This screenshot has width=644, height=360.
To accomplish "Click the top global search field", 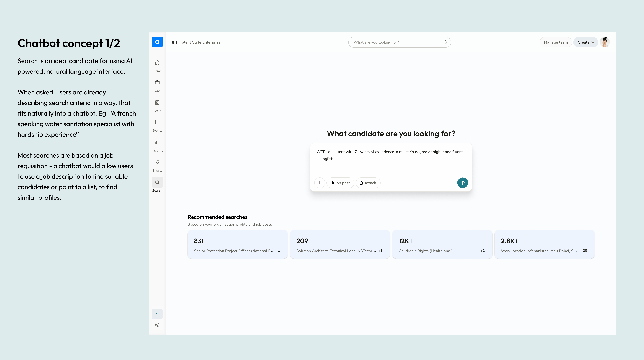I will coord(398,42).
